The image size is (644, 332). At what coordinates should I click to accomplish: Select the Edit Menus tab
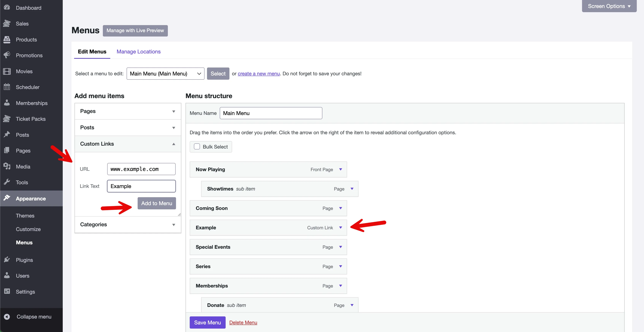92,52
